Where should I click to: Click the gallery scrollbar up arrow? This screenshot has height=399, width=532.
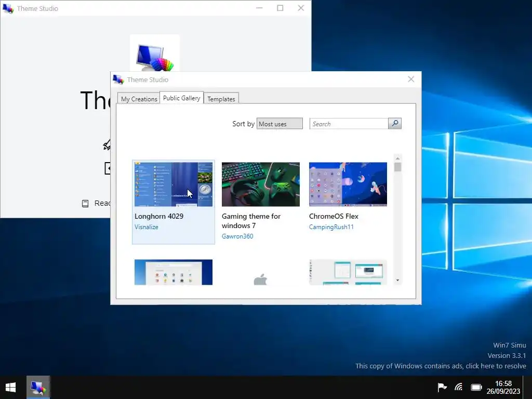397,158
